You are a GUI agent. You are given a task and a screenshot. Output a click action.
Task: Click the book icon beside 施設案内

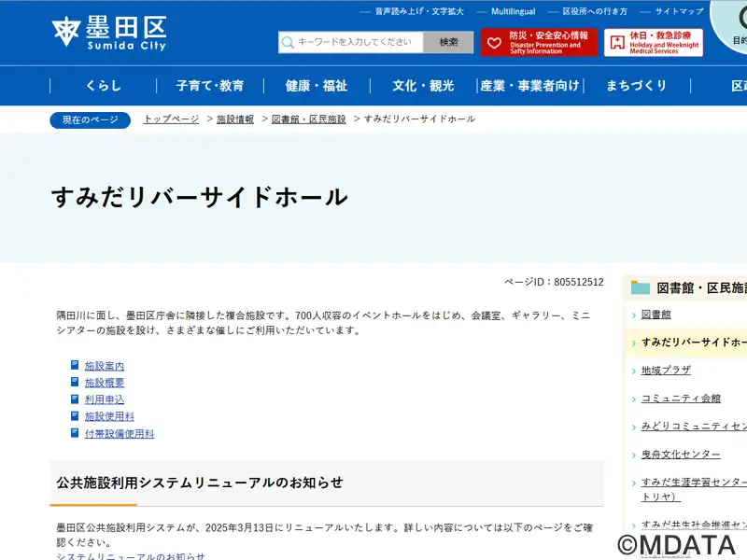tap(75, 365)
